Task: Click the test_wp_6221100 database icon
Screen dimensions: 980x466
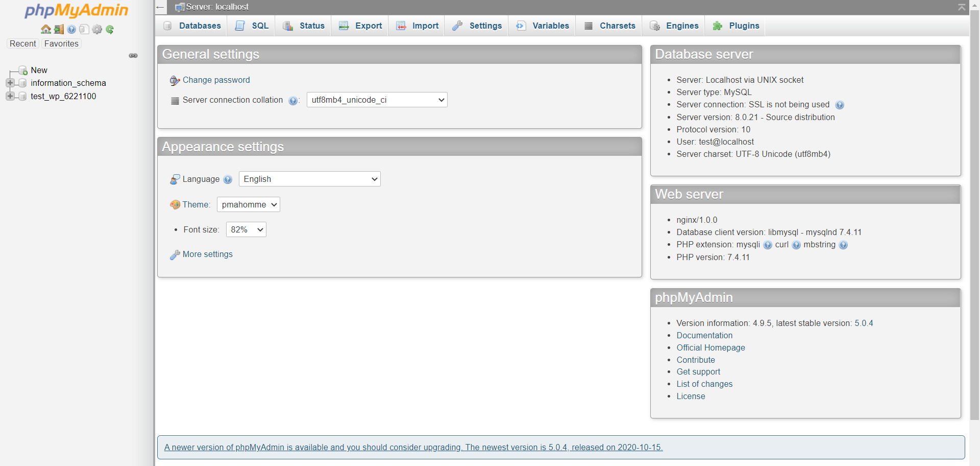Action: 22,96
